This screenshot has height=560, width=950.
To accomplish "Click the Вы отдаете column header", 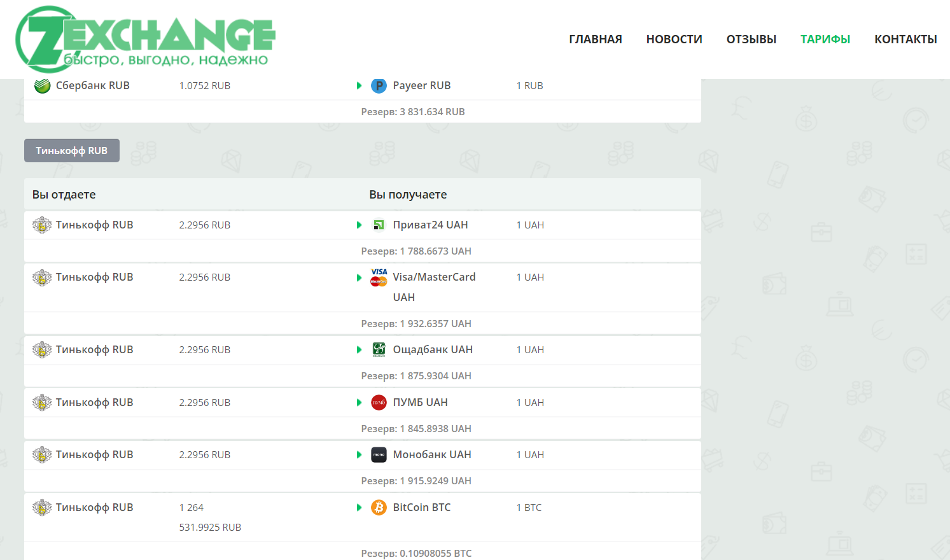I will pyautogui.click(x=64, y=195).
